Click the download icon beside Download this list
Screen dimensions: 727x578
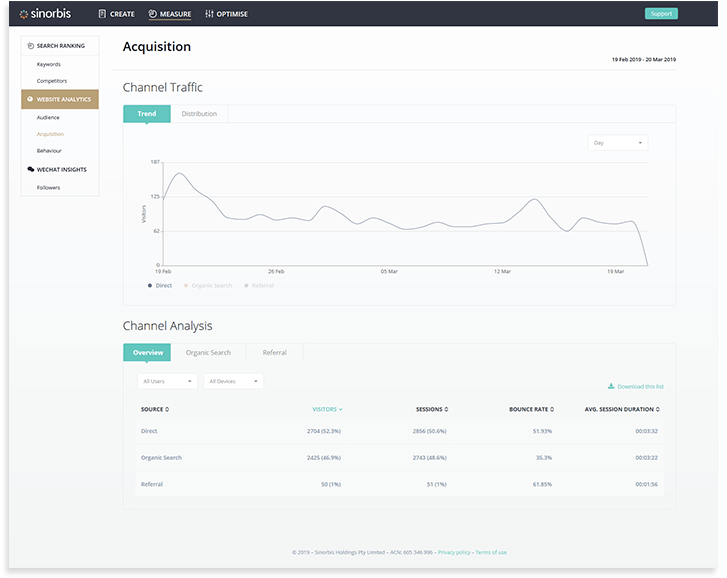611,386
